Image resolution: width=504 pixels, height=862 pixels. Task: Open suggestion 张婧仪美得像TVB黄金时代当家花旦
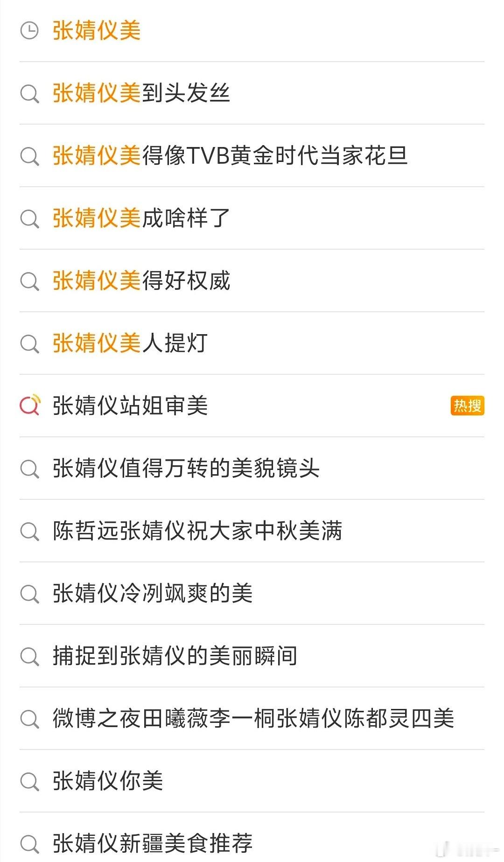tap(252, 155)
